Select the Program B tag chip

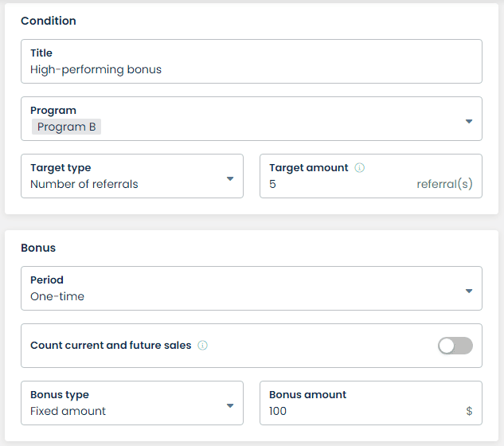(x=66, y=127)
